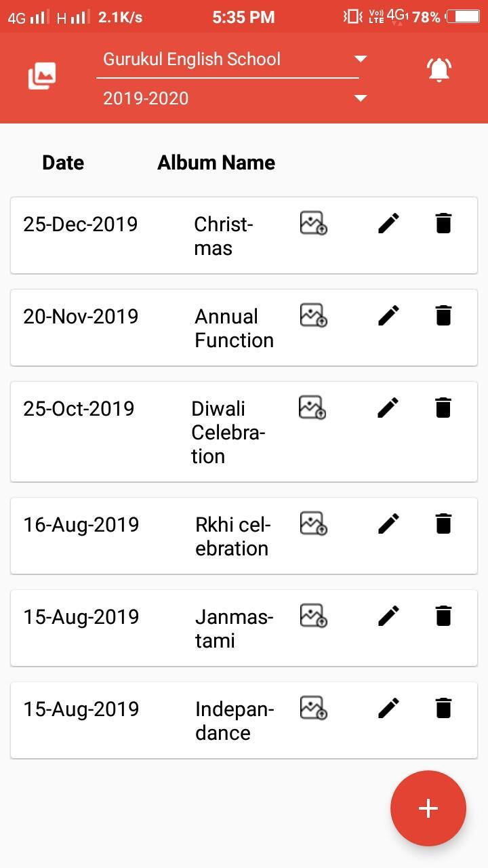Delete the Indepandance album
This screenshot has height=868, width=488.
pos(443,708)
